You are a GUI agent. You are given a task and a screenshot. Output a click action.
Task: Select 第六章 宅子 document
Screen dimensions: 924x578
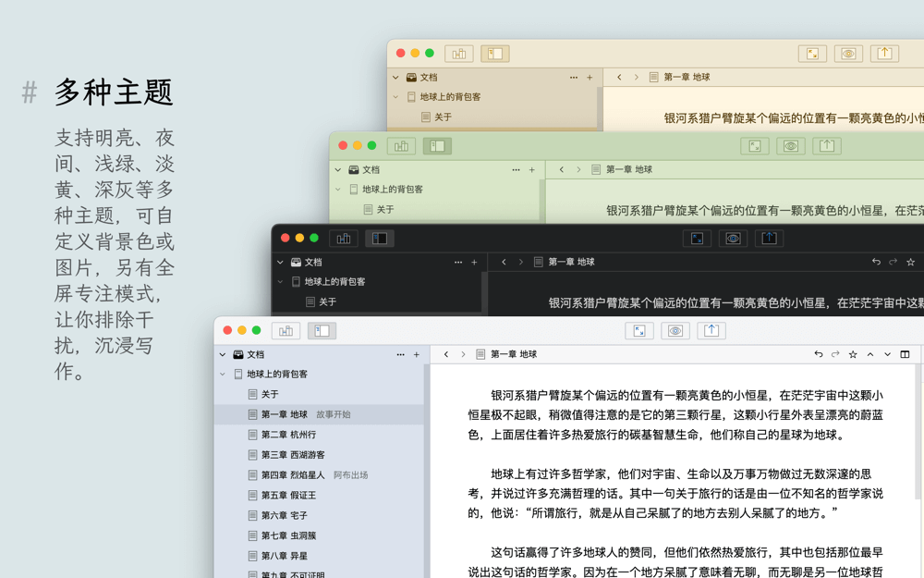tap(319, 515)
